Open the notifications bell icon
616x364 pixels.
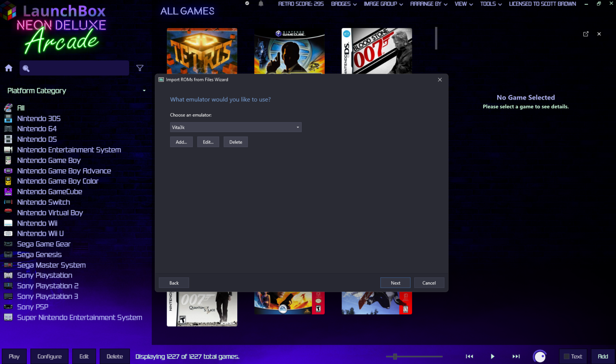click(x=261, y=4)
